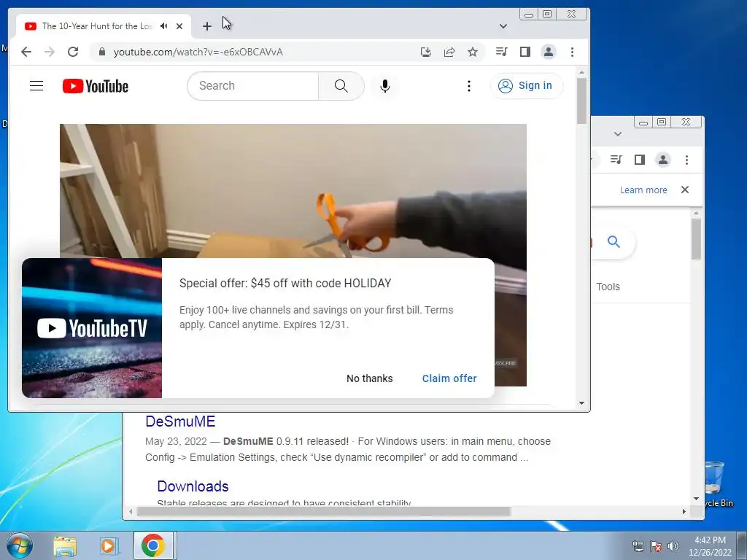Open the volume control in system tray
This screenshot has width=747, height=560.
pos(673,546)
